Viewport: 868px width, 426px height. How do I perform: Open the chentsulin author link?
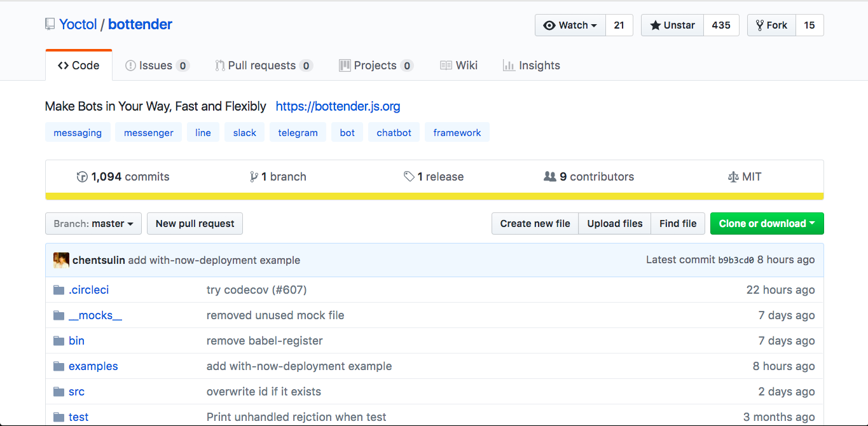click(99, 260)
